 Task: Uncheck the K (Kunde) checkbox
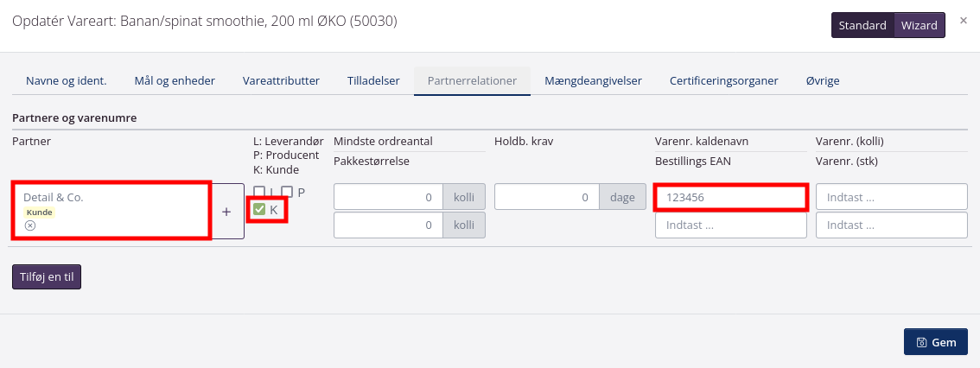coord(259,209)
